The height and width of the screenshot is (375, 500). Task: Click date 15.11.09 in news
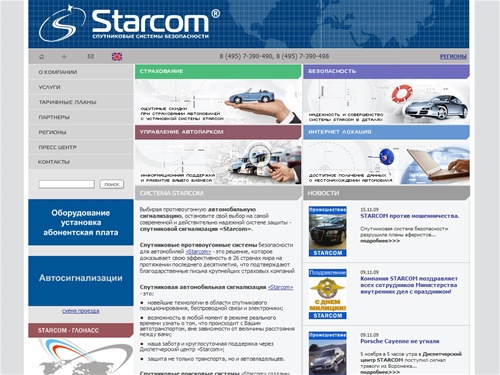pyautogui.click(x=369, y=209)
